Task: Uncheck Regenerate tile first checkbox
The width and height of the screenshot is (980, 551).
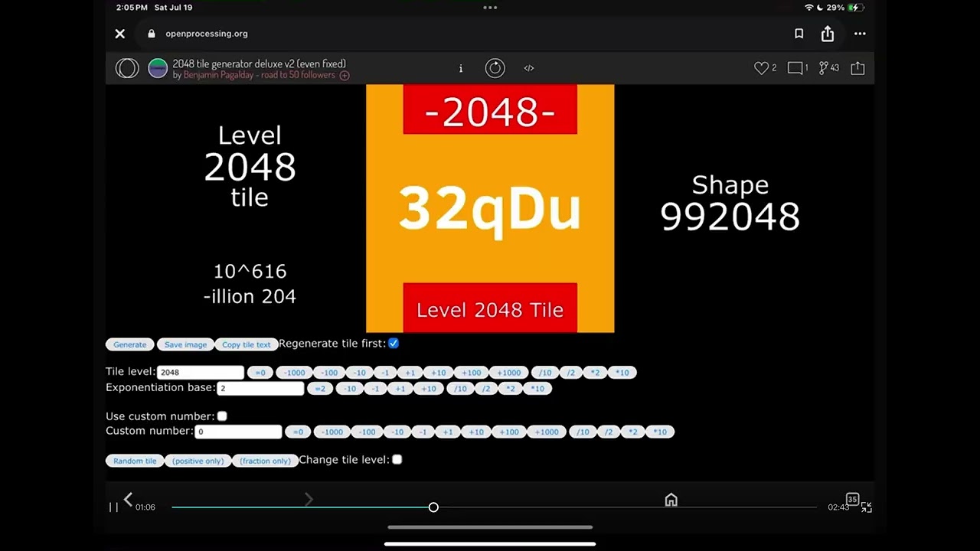Action: click(394, 344)
